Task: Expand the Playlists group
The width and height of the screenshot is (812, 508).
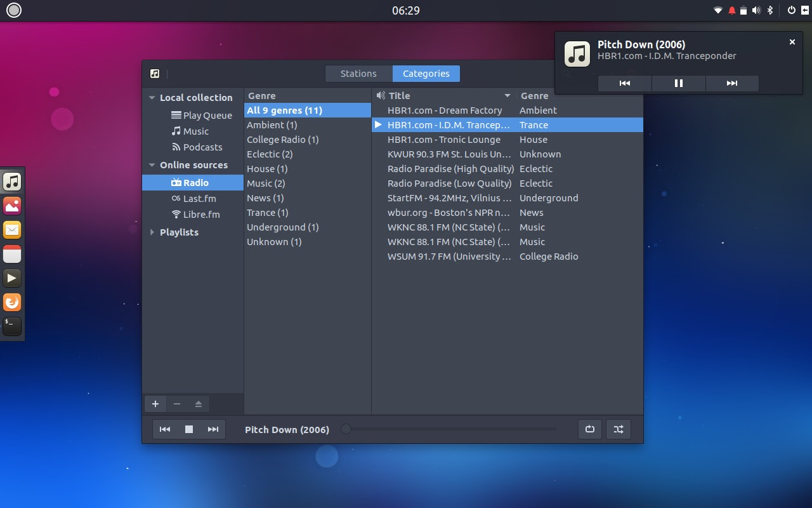Action: pyautogui.click(x=152, y=232)
